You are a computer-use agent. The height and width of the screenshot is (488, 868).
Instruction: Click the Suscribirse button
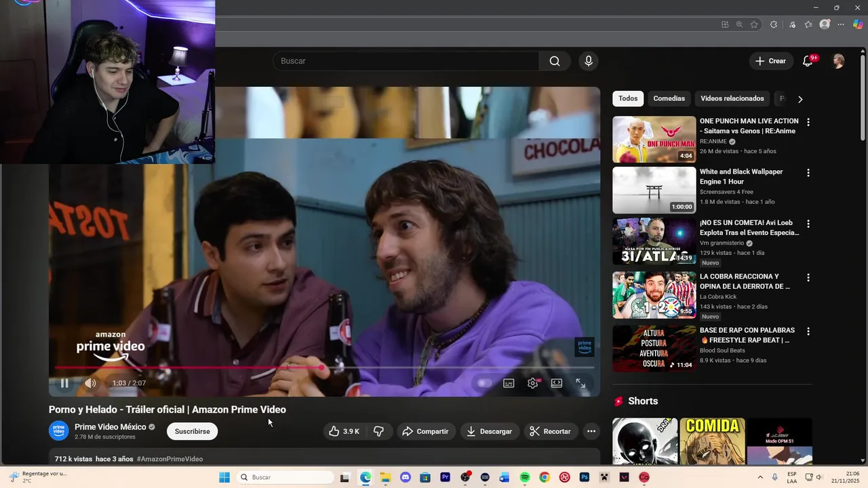point(193,431)
